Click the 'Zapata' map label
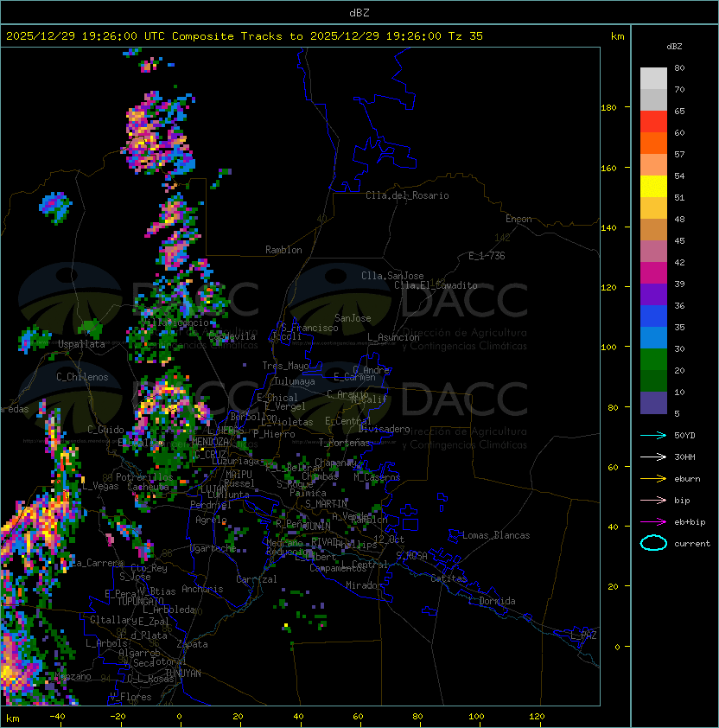The width and height of the screenshot is (719, 728). pos(192,644)
